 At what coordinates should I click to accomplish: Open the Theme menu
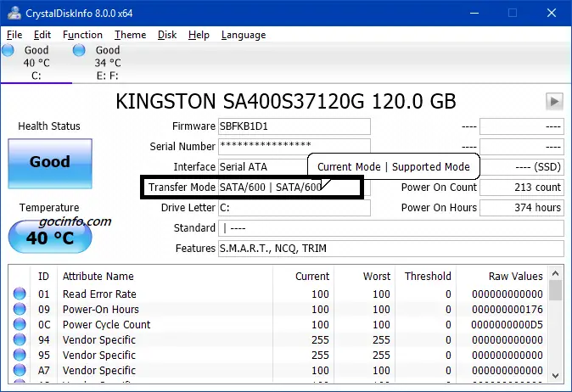(x=130, y=35)
